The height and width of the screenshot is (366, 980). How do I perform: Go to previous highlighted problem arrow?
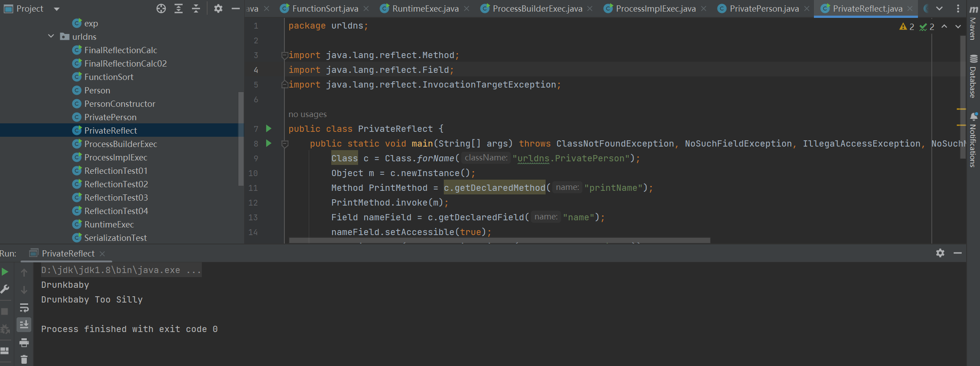(944, 26)
